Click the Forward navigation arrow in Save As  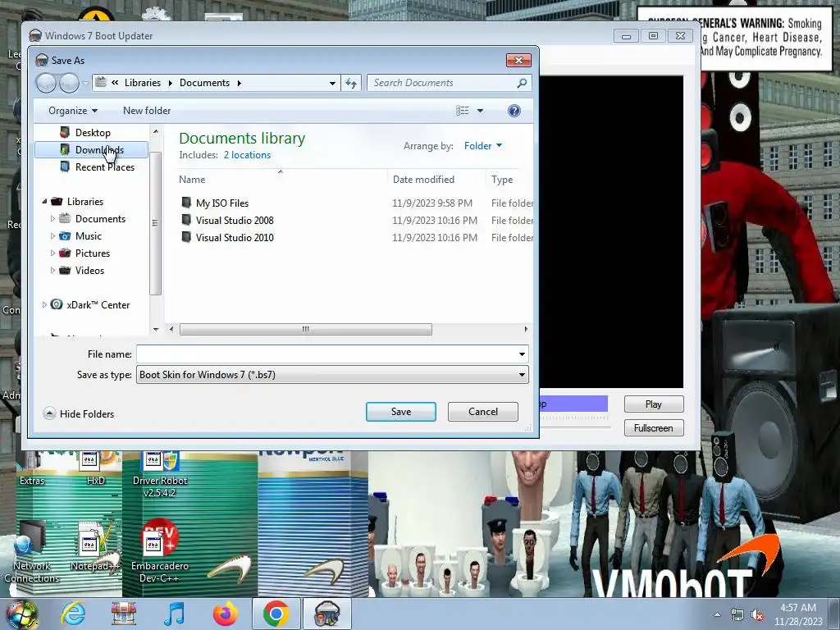click(x=69, y=83)
